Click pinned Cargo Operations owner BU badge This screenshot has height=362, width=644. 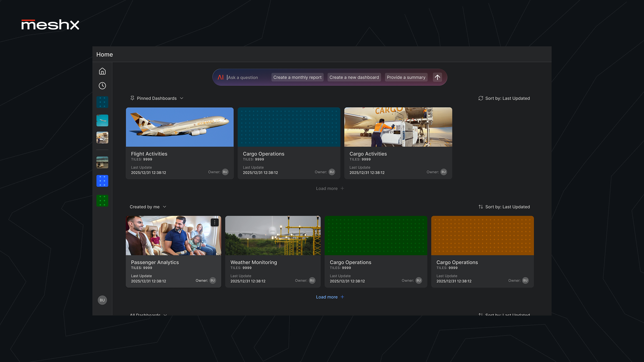(x=332, y=172)
